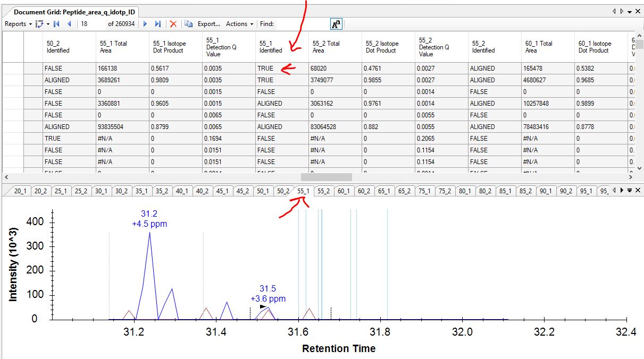This screenshot has height=359, width=644.
Task: Select the 31.2 peak label in chromatogram
Action: click(149, 218)
